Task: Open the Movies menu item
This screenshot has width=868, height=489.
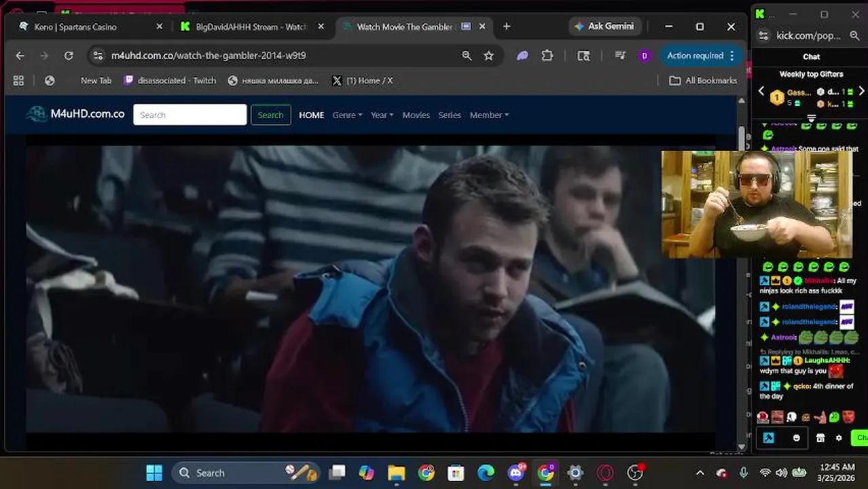Action: coord(416,115)
